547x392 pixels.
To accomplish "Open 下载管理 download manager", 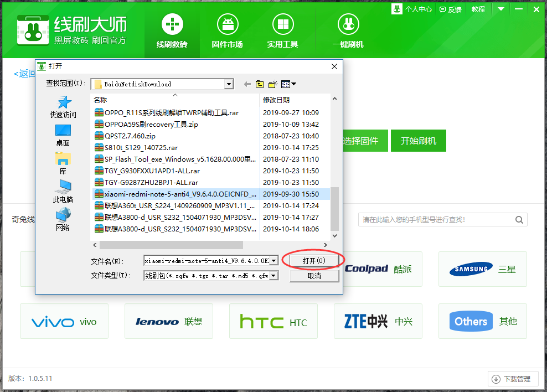I will [x=513, y=379].
